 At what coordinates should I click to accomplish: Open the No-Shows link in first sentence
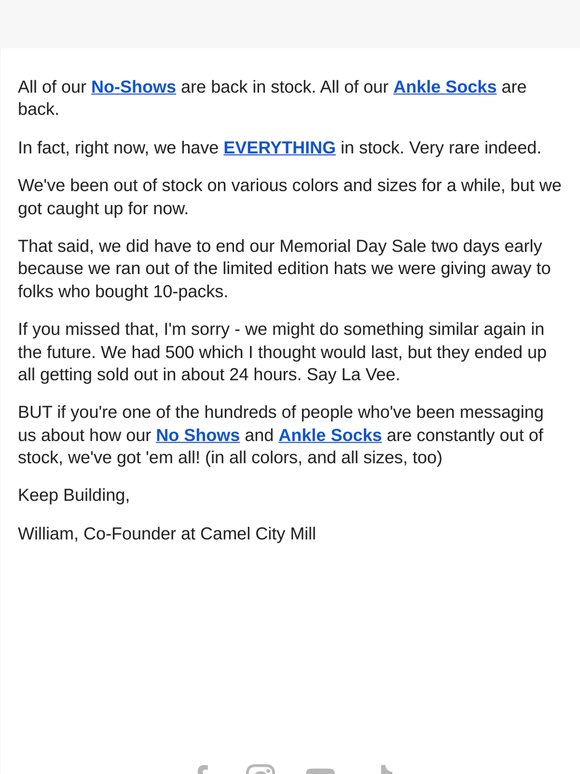click(x=133, y=87)
